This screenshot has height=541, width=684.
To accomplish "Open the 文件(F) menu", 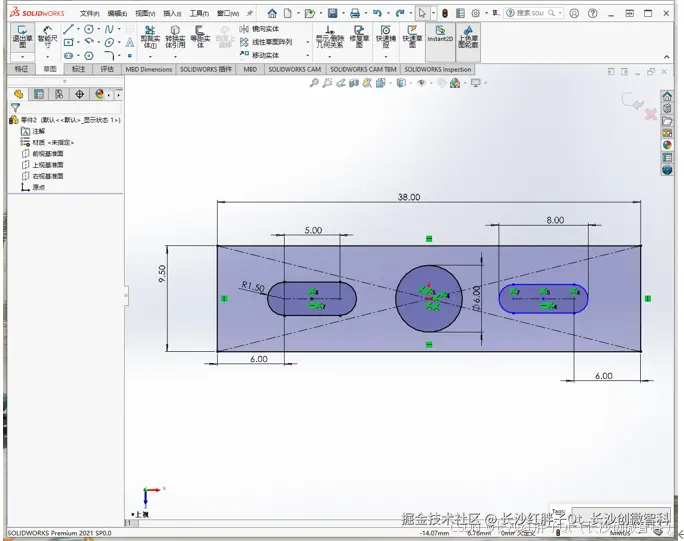I will tap(89, 14).
